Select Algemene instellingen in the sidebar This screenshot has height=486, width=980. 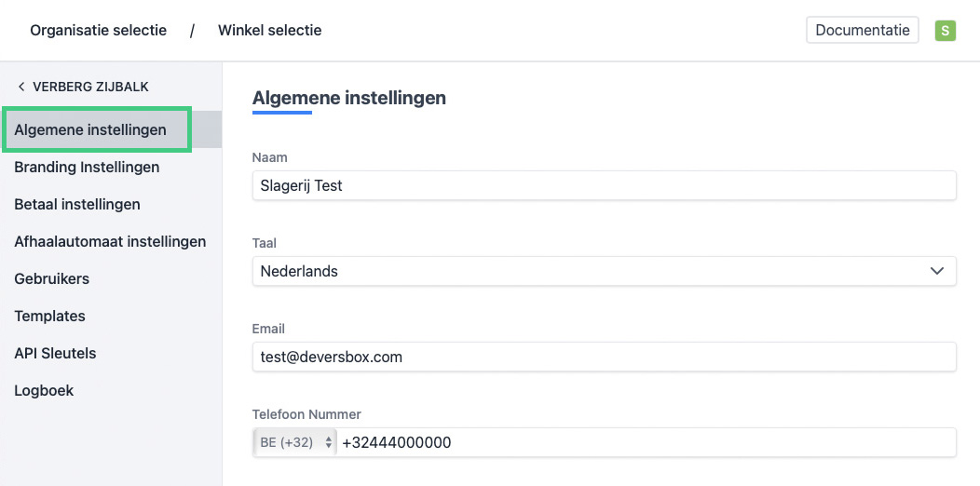coord(90,129)
